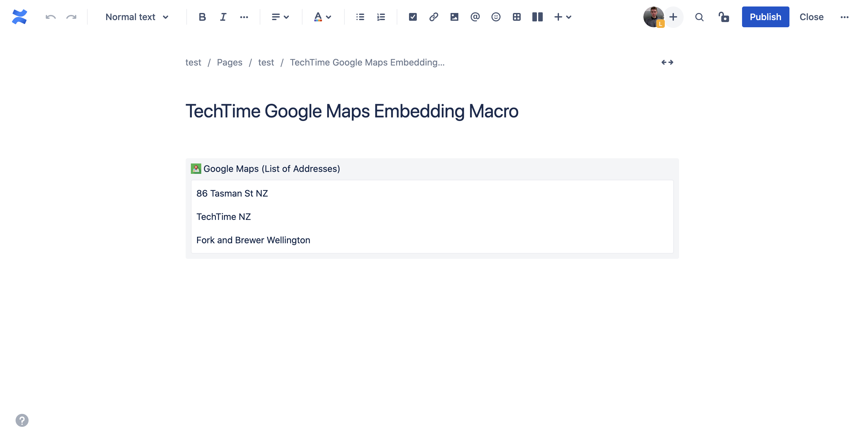Screen dimensions: 868x445
Task: Open page restrictions lock icon
Action: click(724, 17)
